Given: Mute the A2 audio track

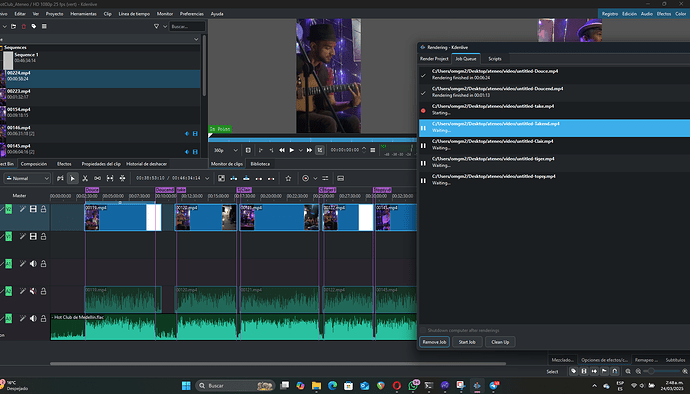Looking at the screenshot, I should coord(33,291).
